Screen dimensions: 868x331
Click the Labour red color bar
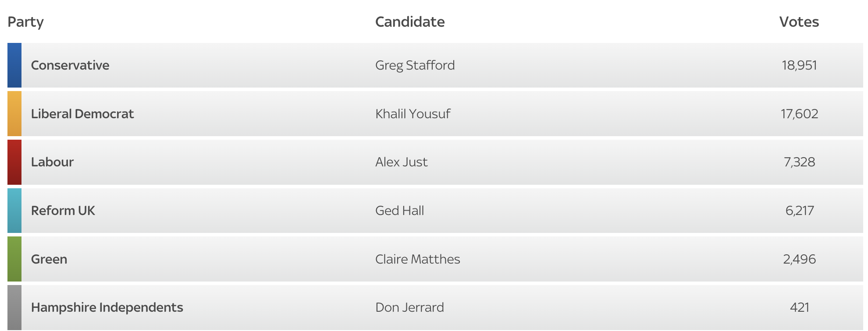click(14, 162)
